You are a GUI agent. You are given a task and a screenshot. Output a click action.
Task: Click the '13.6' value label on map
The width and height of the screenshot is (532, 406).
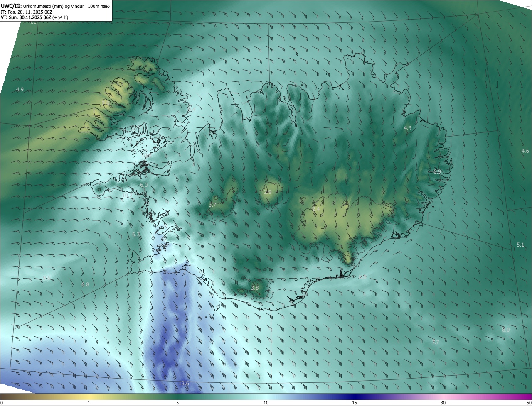tap(184, 383)
